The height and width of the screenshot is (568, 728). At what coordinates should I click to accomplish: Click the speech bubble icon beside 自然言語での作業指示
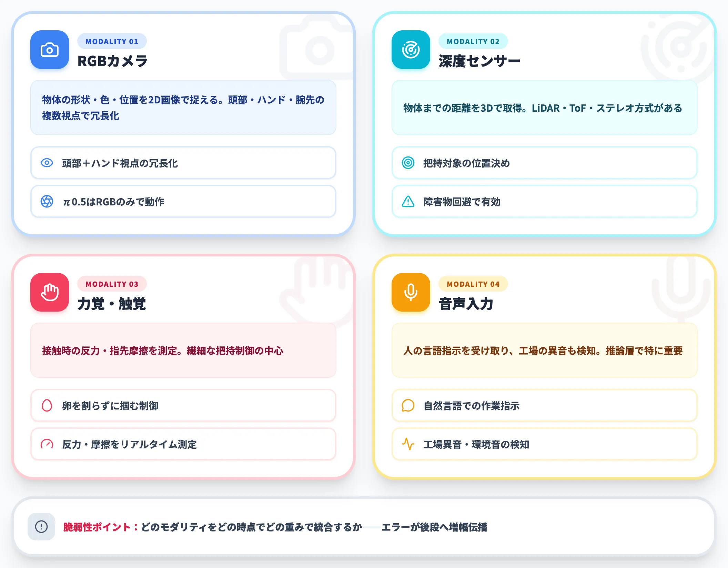pyautogui.click(x=408, y=405)
